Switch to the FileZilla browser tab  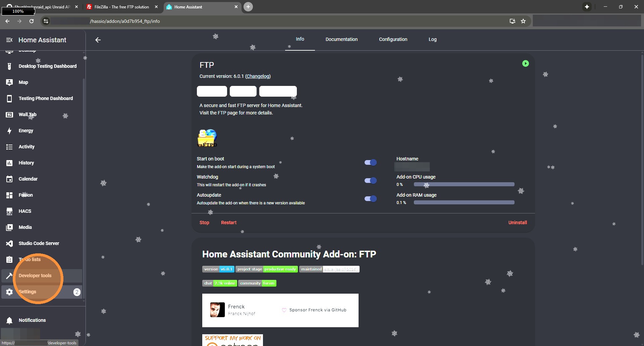tap(121, 7)
